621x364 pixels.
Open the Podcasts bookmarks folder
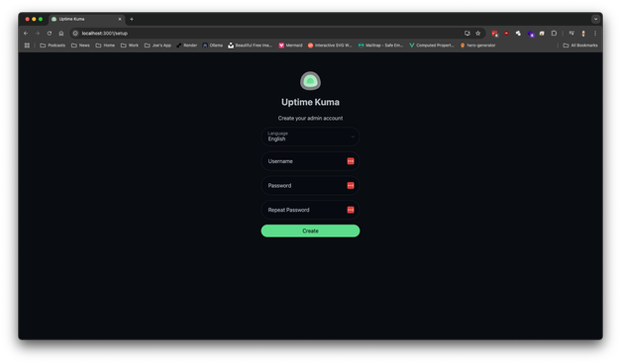[52, 45]
